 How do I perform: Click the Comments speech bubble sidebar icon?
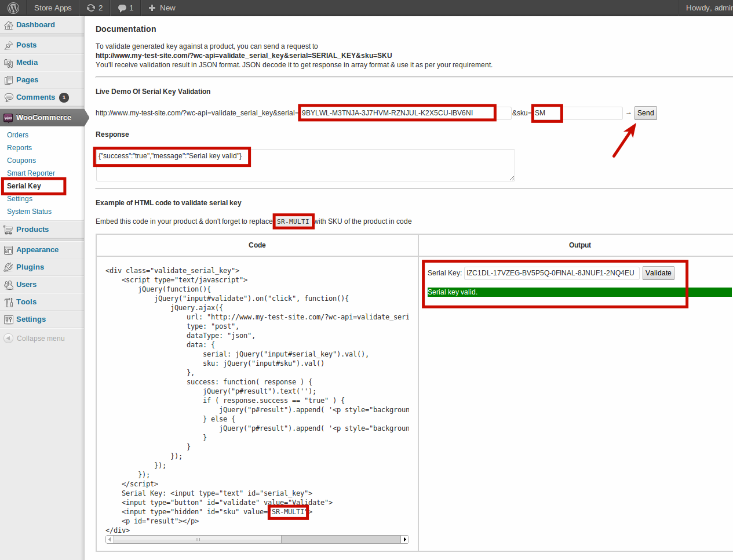click(x=8, y=97)
